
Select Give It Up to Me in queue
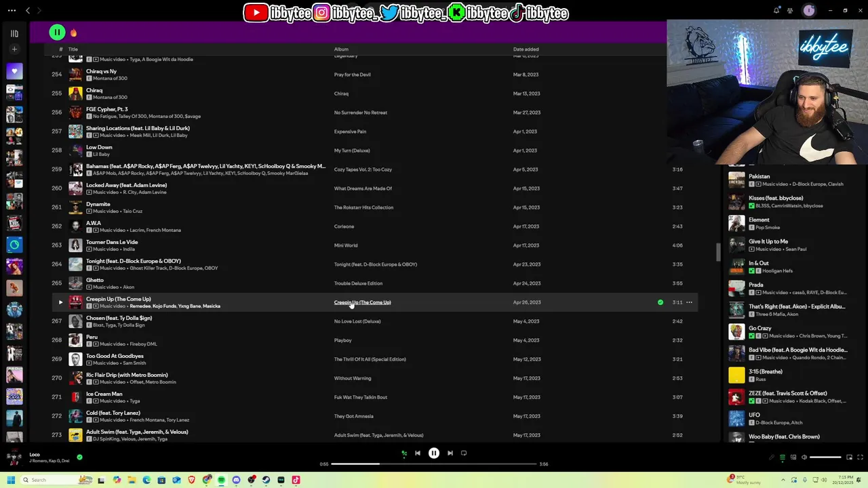pyautogui.click(x=768, y=241)
